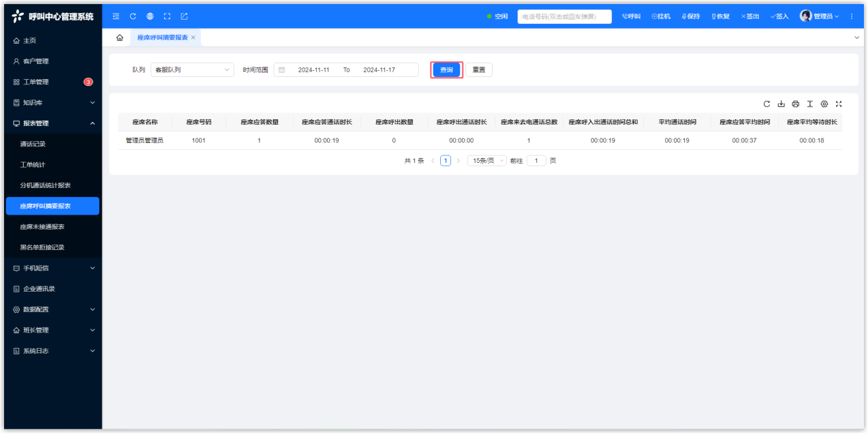The image size is (868, 434).
Task: Go to the home tab icon
Action: (120, 37)
